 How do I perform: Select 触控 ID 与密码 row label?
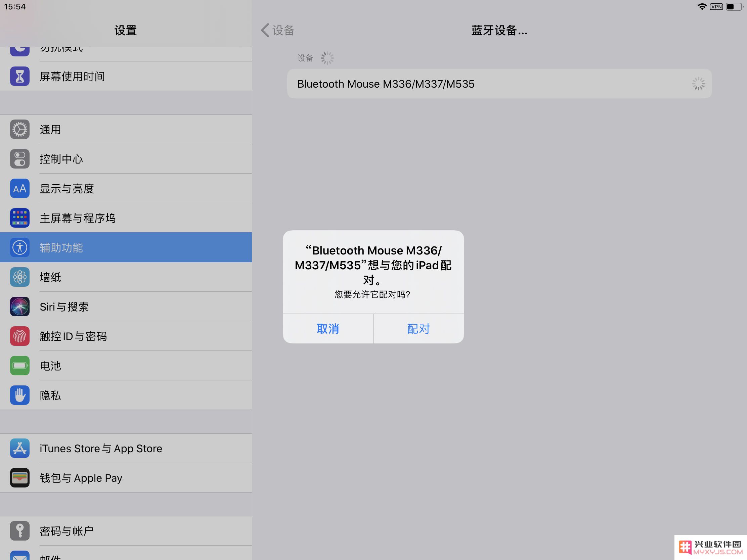[x=73, y=336]
